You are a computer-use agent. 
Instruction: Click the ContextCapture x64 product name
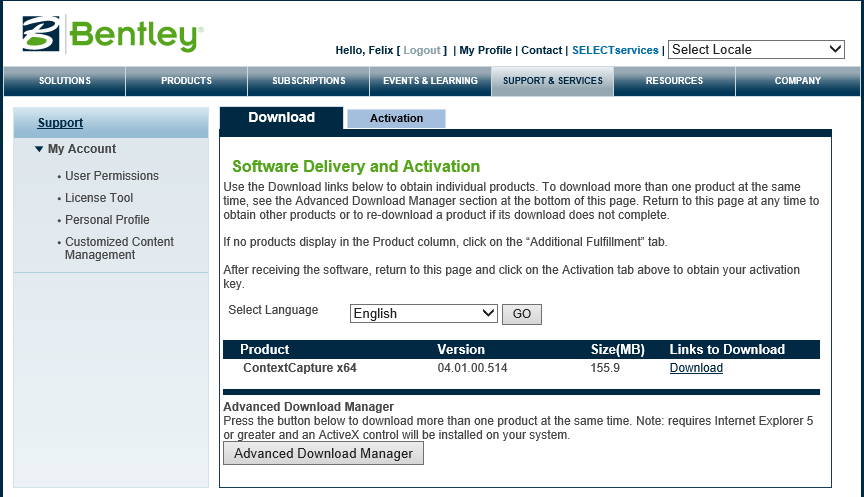(x=300, y=368)
